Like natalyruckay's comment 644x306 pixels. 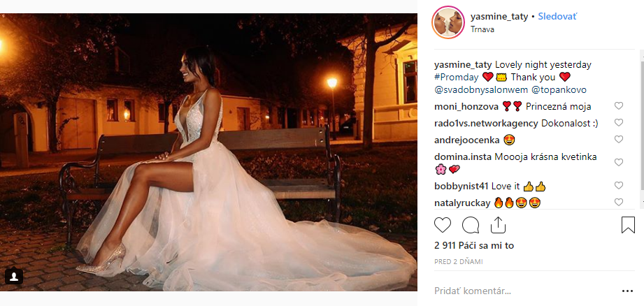pos(619,202)
